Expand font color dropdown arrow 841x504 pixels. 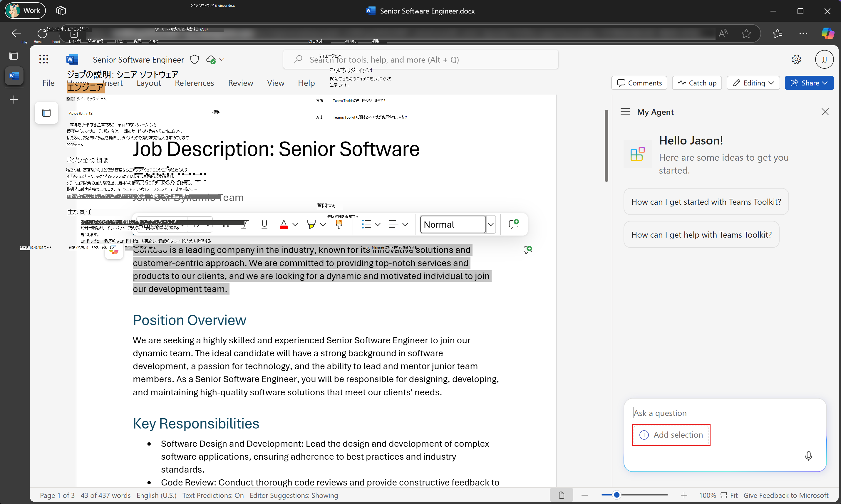click(295, 224)
